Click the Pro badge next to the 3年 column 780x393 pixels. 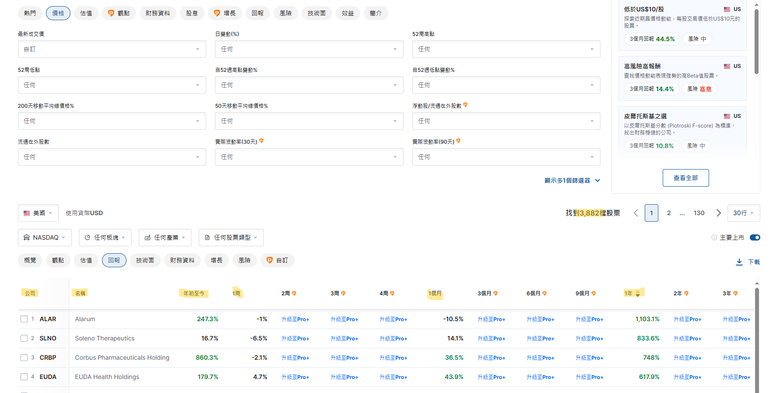[735, 294]
